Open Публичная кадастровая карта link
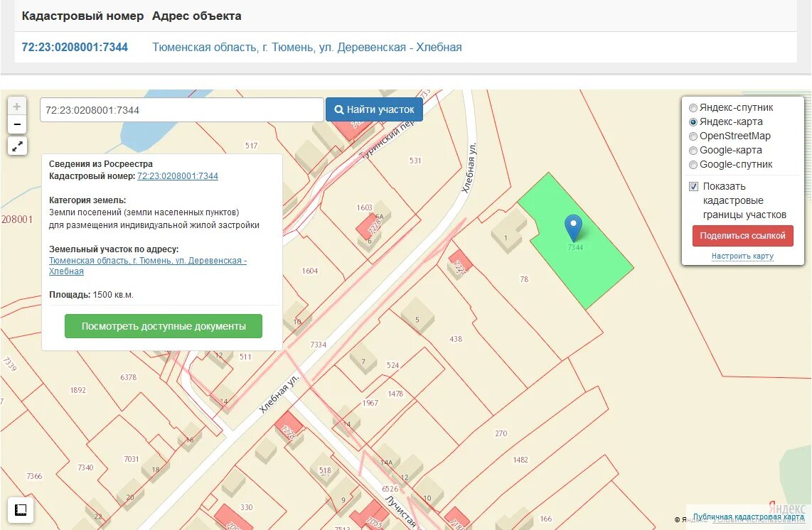Screen dimensions: 812x530 coord(748,517)
